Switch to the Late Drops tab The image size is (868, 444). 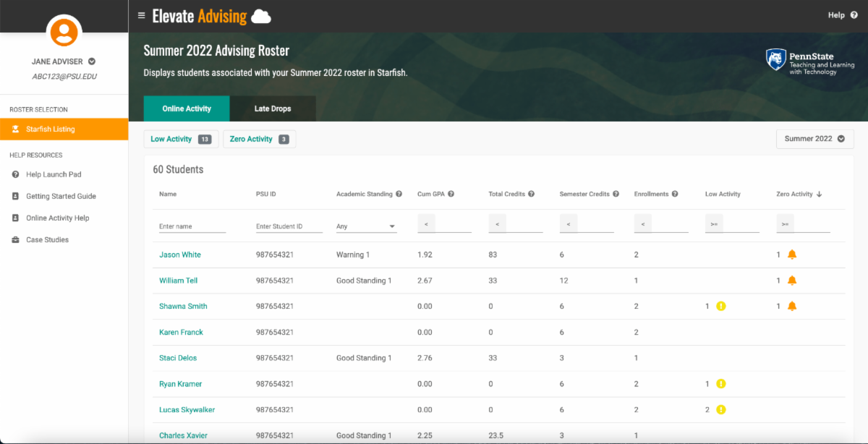coord(273,108)
